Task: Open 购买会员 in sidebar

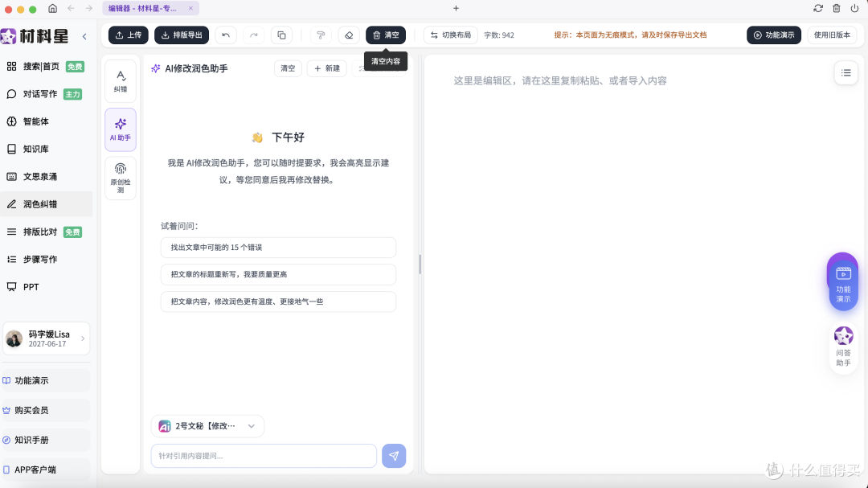Action: coord(46,411)
